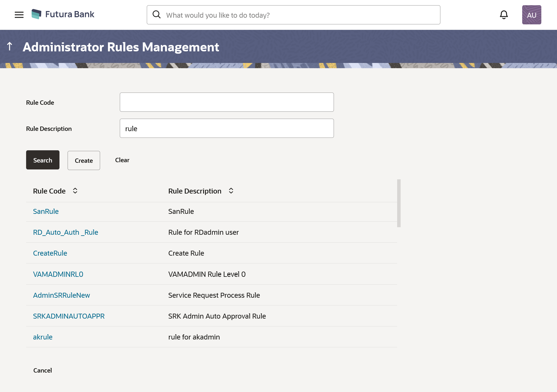557x392 pixels.
Task: Click the AU user avatar icon
Action: [531, 15]
